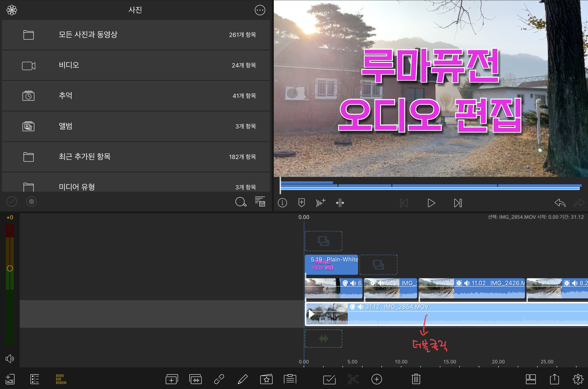This screenshot has height=389, width=588.
Task: Click the voiceover waveform plus icon
Action: coord(321,203)
